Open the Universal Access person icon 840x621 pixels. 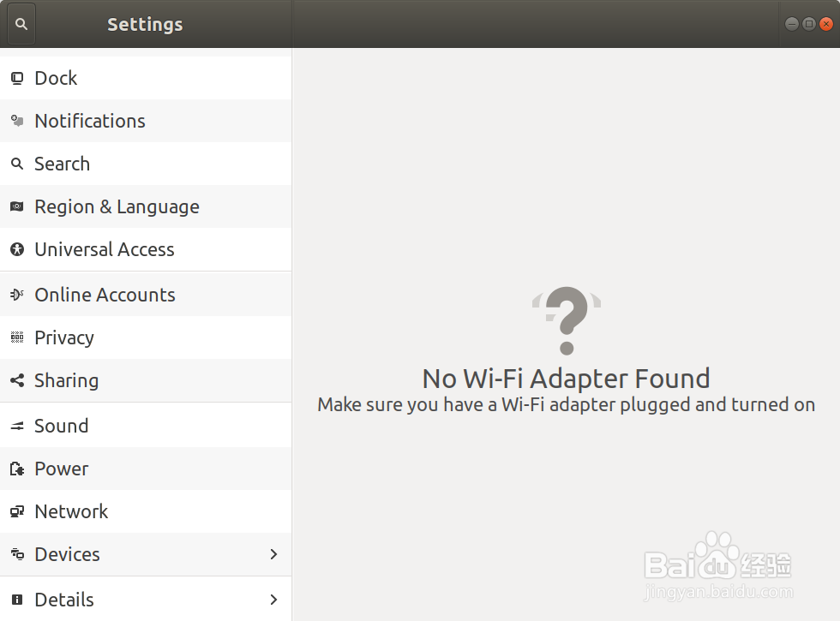(17, 249)
